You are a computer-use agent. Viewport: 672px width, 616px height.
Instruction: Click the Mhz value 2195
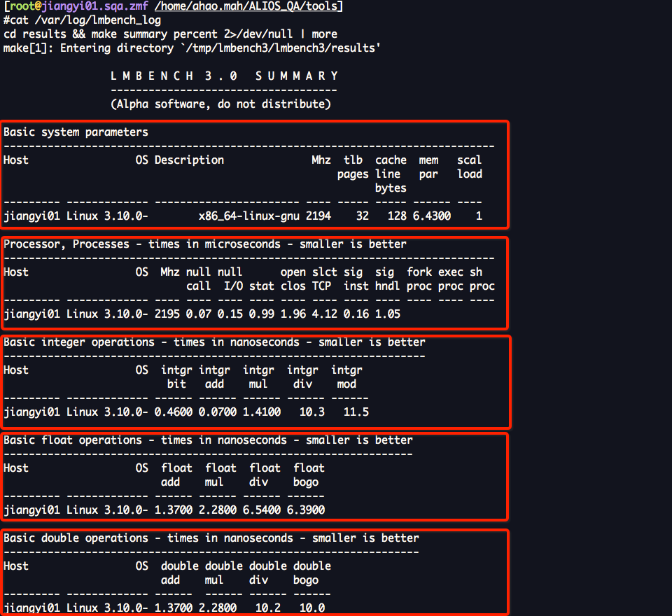pos(167,314)
